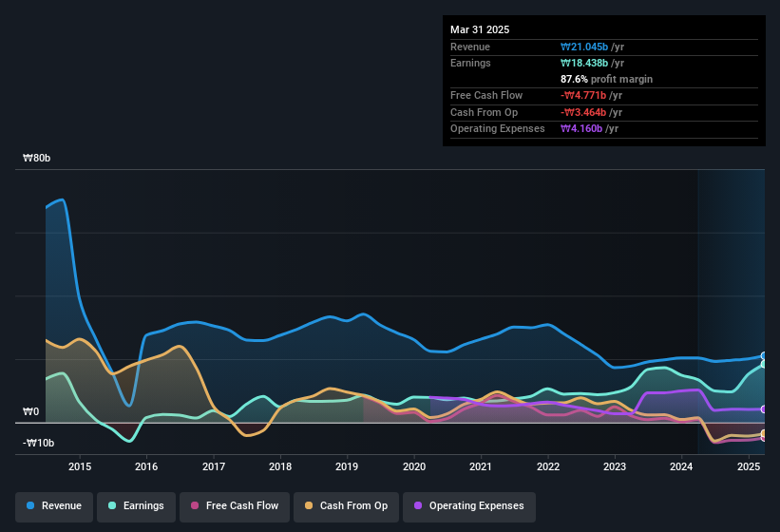Click the -₩3.464b cash from op value

(x=583, y=112)
